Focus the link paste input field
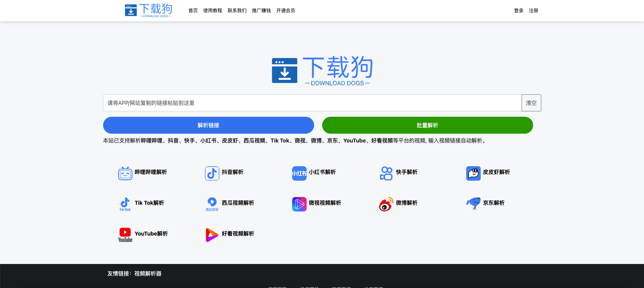Screen dimensions: 644x288 pyautogui.click(x=312, y=103)
